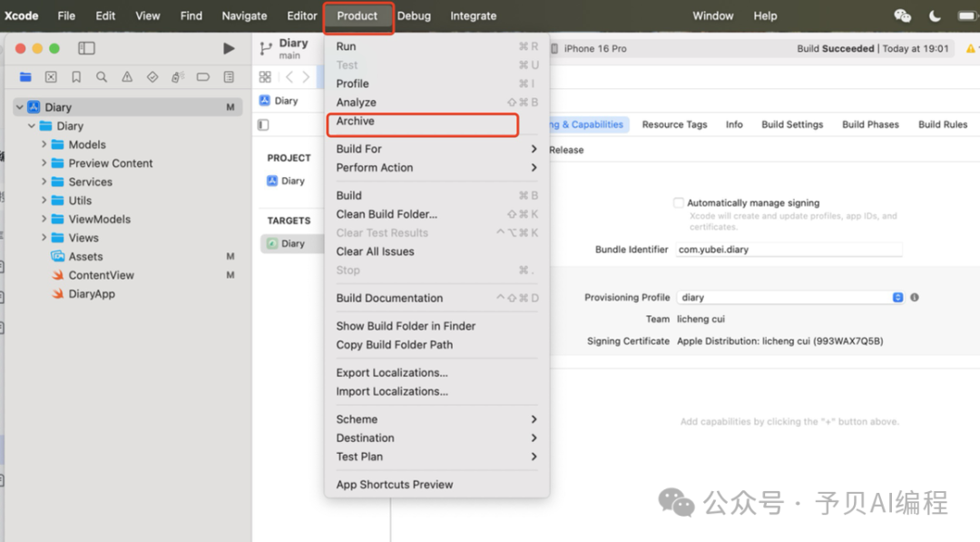Enable Automatically manage signing checkbox
Viewport: 980px width, 542px height.
point(678,202)
